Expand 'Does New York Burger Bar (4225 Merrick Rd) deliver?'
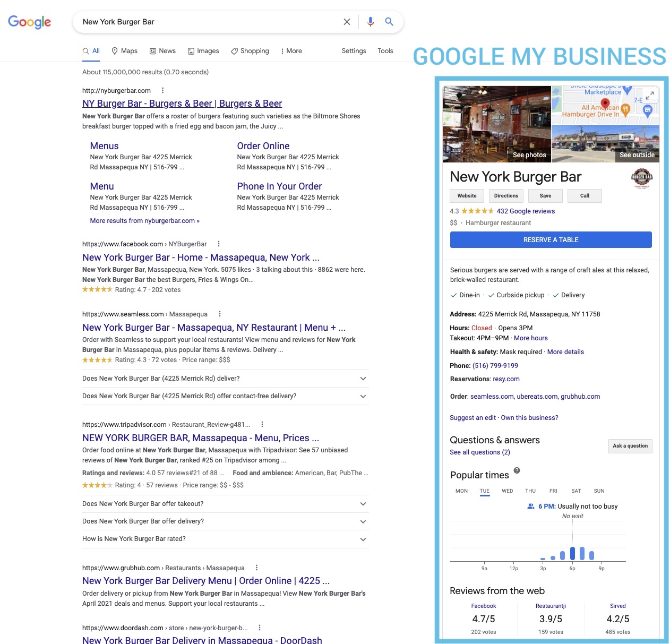670x644 pixels. pos(225,379)
